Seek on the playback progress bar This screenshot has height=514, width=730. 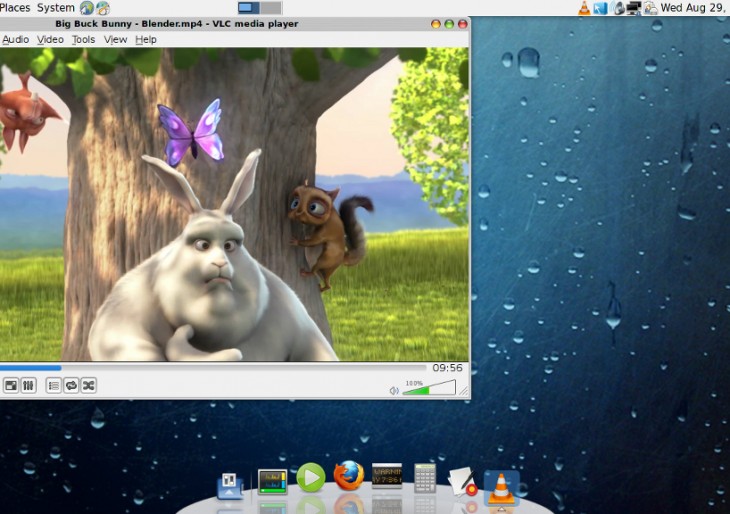tap(213, 368)
